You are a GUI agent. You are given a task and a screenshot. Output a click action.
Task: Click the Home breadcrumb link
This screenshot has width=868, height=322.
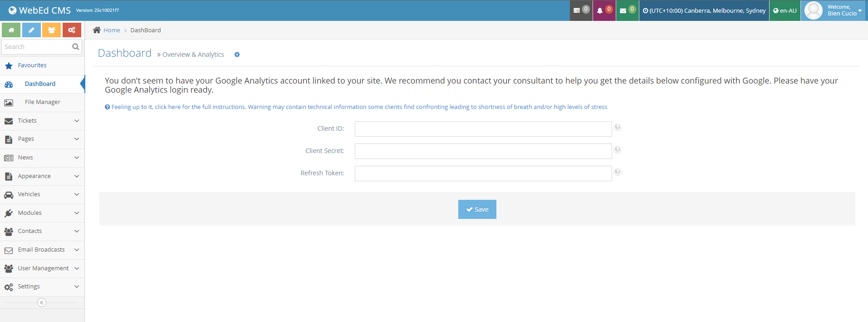(112, 30)
